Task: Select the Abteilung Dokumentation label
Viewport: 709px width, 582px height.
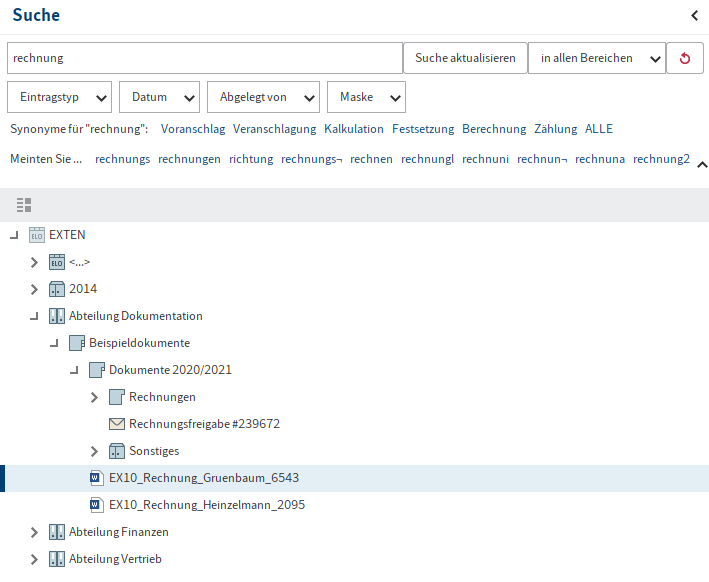Action: (136, 316)
